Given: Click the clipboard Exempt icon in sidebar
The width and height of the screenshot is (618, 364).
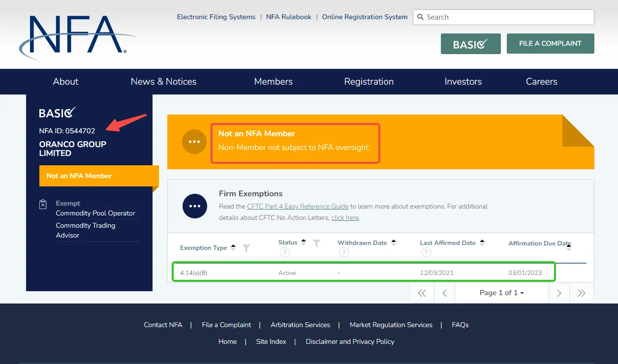Looking at the screenshot, I should point(43,204).
